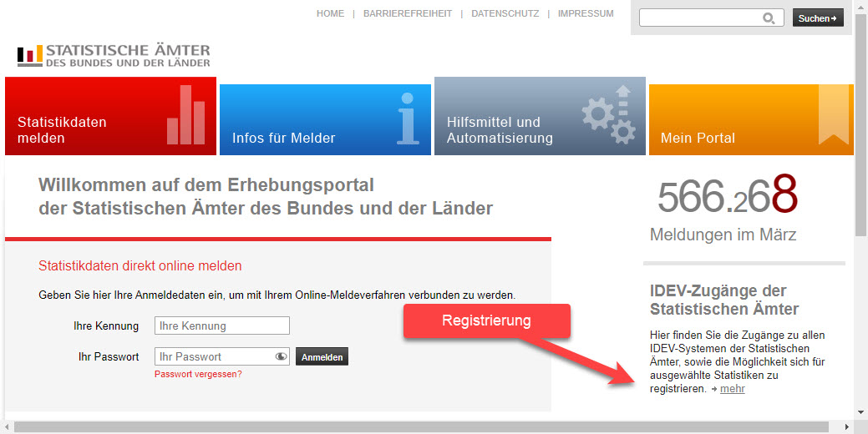The width and height of the screenshot is (868, 434).
Task: Click the horizontal scrollbar thumb
Action: pos(421,427)
